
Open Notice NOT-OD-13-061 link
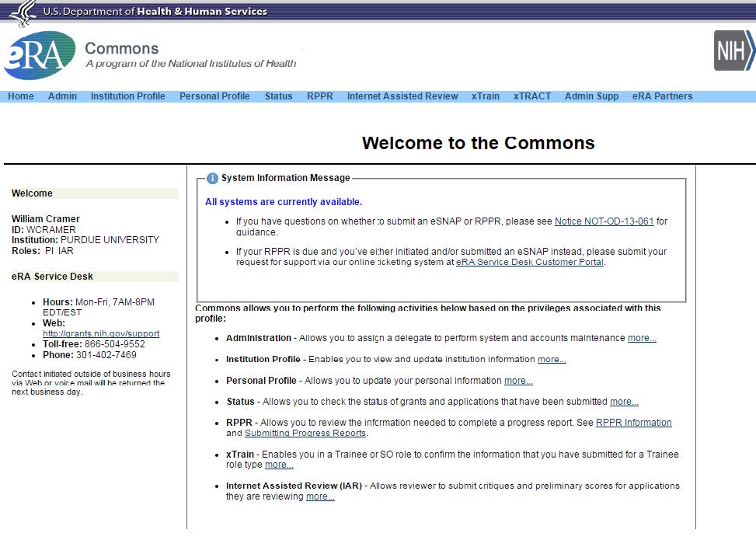(604, 221)
